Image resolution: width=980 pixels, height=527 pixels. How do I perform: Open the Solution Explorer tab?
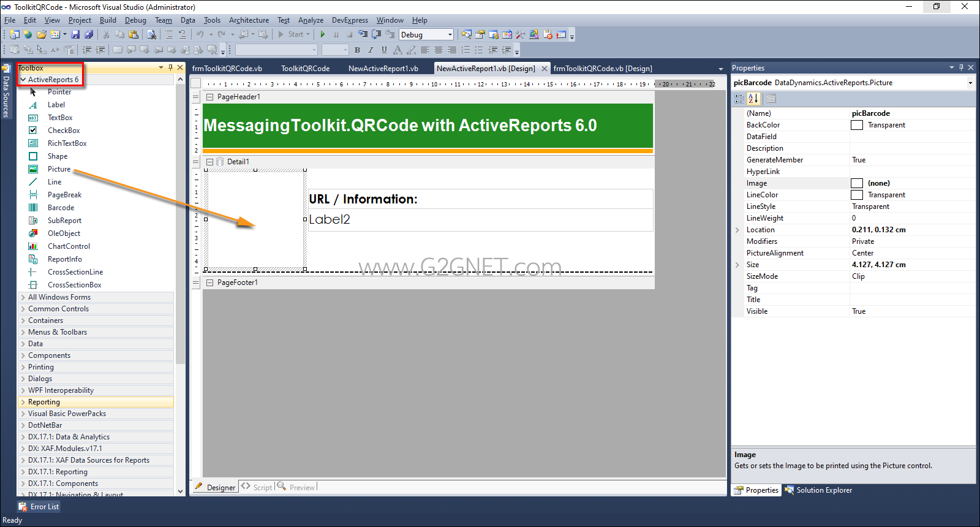tap(819, 490)
